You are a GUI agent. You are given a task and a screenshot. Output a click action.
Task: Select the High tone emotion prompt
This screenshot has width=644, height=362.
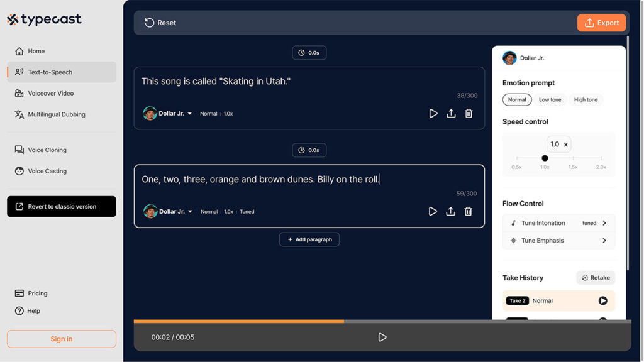(x=586, y=99)
